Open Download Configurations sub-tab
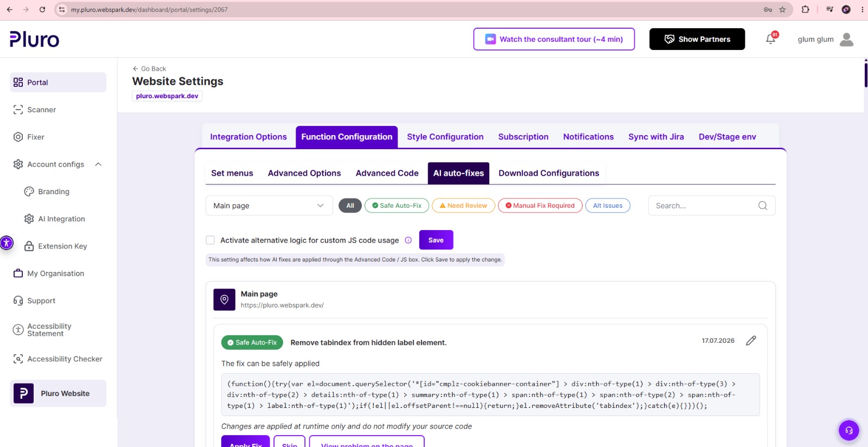The image size is (868, 447). pyautogui.click(x=549, y=173)
